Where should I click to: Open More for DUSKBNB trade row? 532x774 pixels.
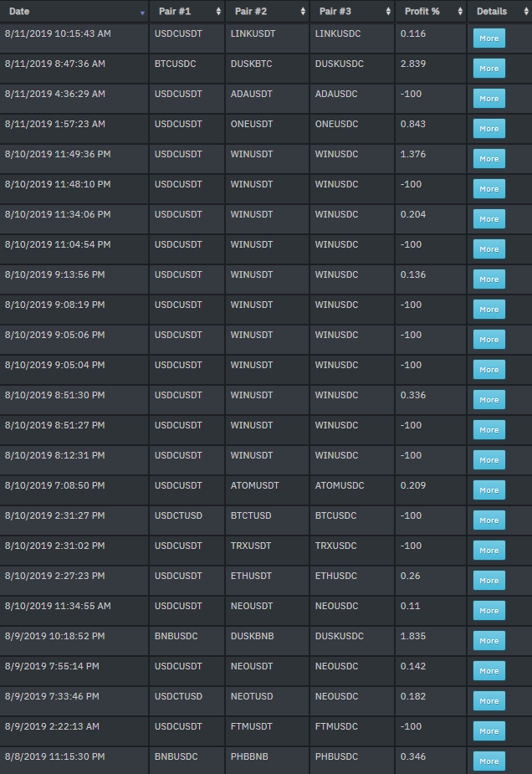[489, 641]
